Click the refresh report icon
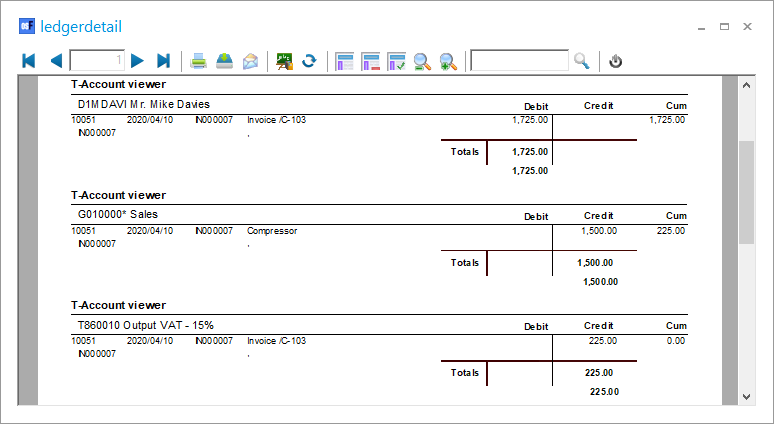Screen dimensions: 774x424 tap(309, 61)
